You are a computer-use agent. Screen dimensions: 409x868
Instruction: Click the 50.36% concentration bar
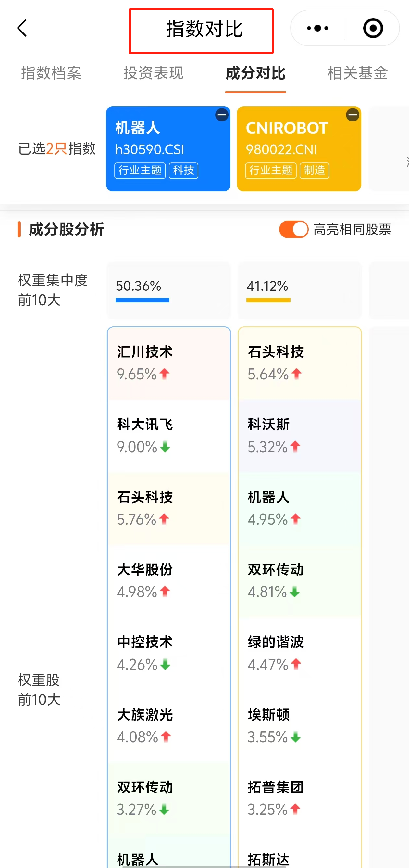point(143,300)
